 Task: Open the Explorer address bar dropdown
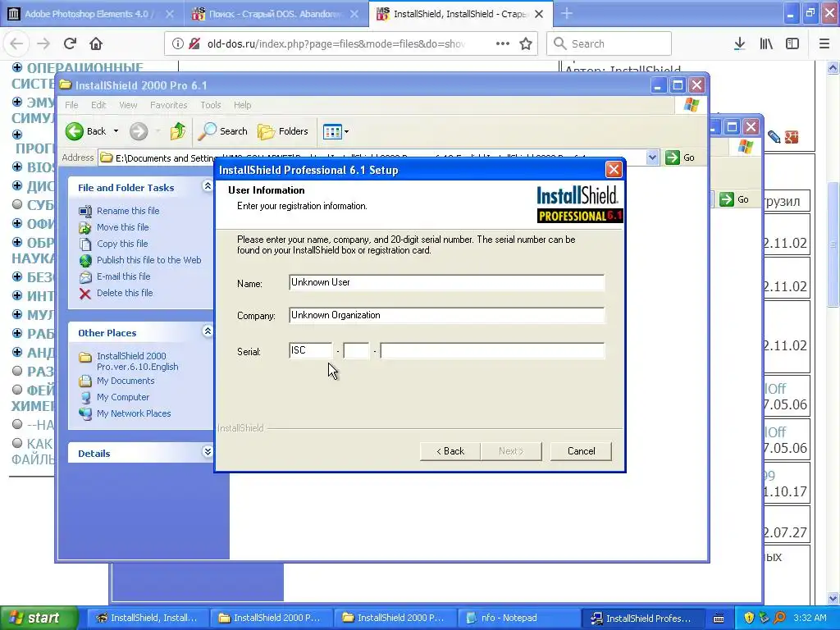652,157
